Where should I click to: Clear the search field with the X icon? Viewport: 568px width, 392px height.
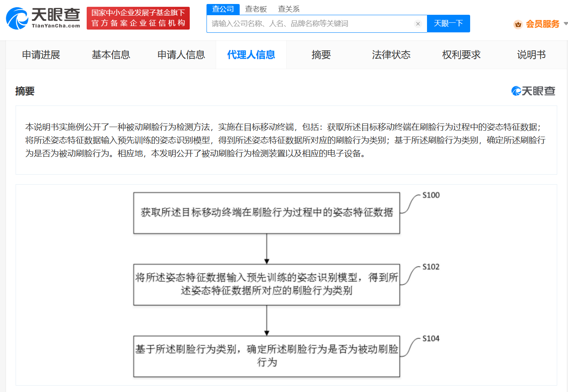point(418,24)
